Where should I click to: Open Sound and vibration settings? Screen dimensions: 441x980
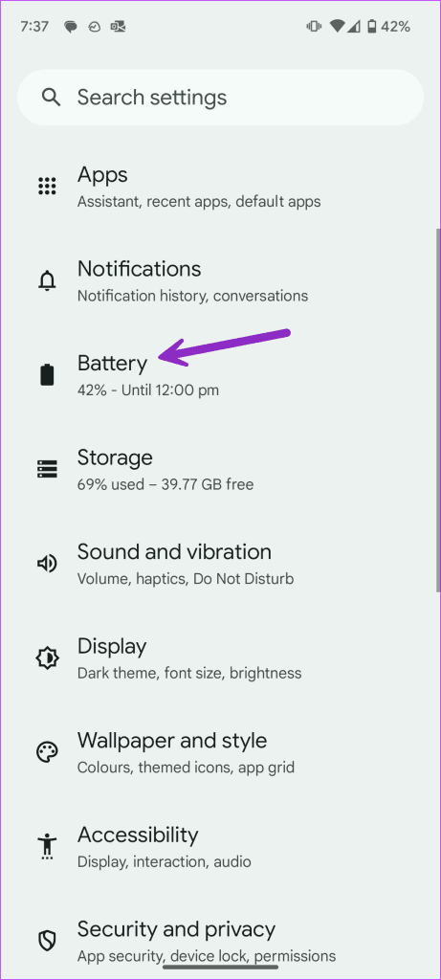pos(220,563)
